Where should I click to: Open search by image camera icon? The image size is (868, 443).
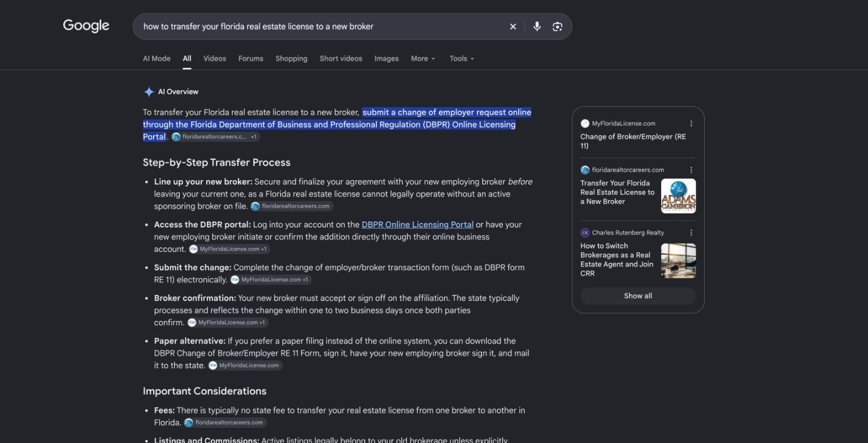coord(557,27)
